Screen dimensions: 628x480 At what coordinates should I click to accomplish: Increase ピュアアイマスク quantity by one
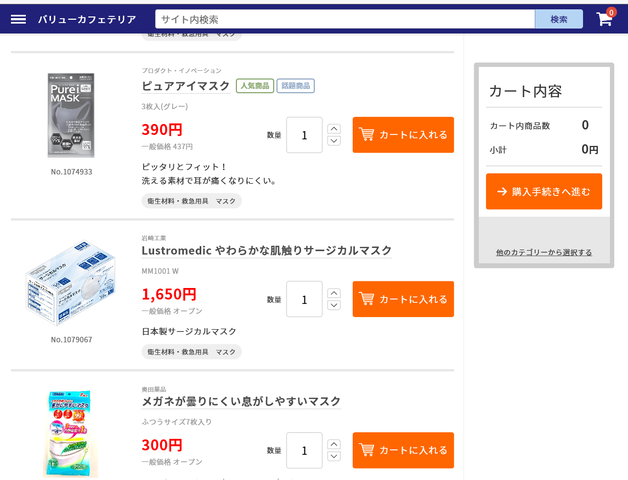[x=334, y=129]
